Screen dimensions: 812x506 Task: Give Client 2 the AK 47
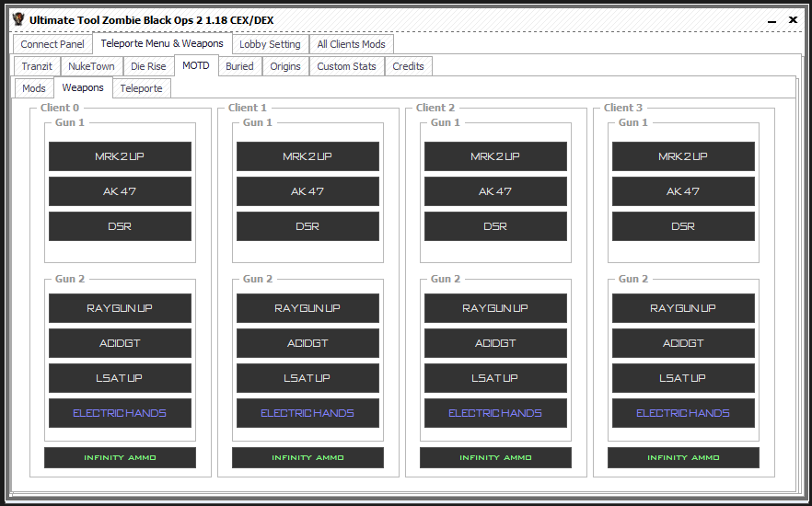[x=495, y=191]
